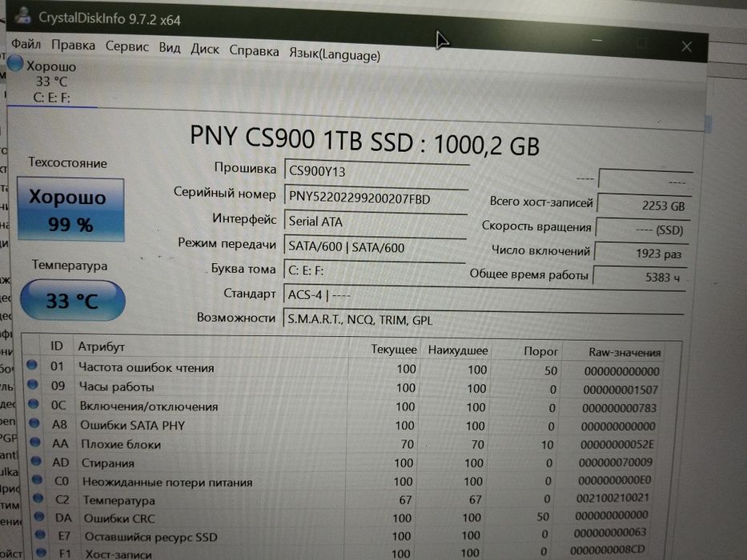
Task: Click status dot for A8 Ошибки SATA PHY
Action: click(x=34, y=423)
